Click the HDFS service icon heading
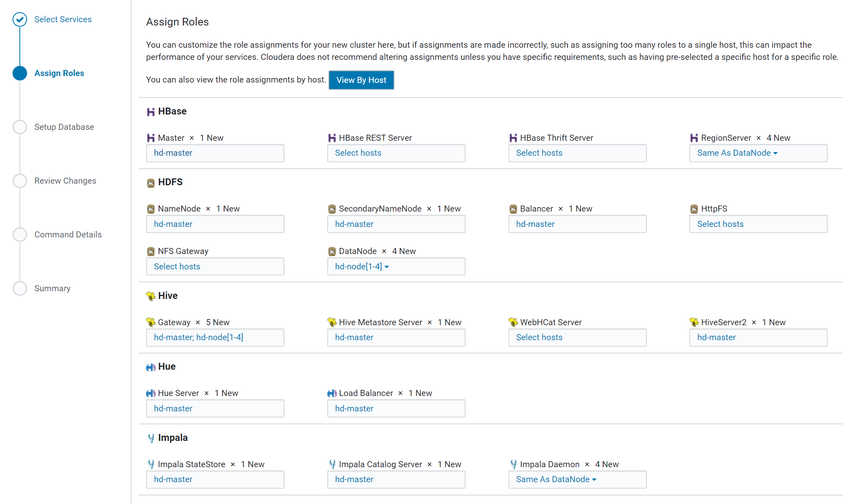843x504 pixels. [150, 183]
